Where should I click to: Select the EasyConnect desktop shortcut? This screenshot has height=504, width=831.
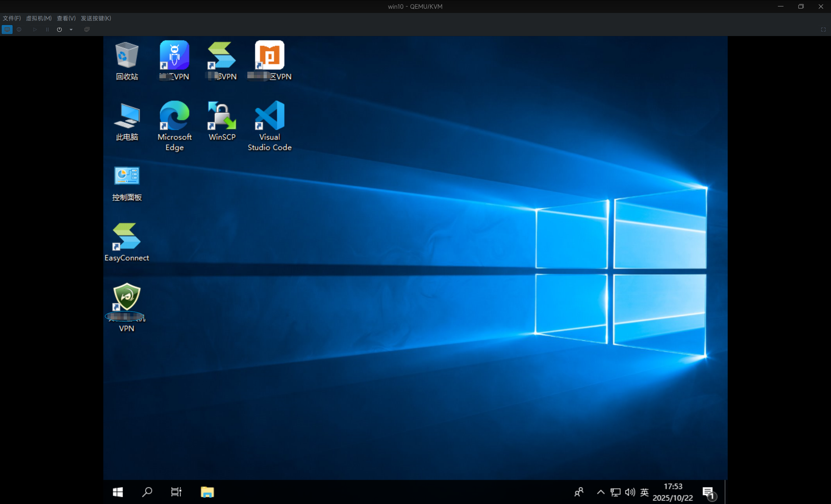click(127, 242)
